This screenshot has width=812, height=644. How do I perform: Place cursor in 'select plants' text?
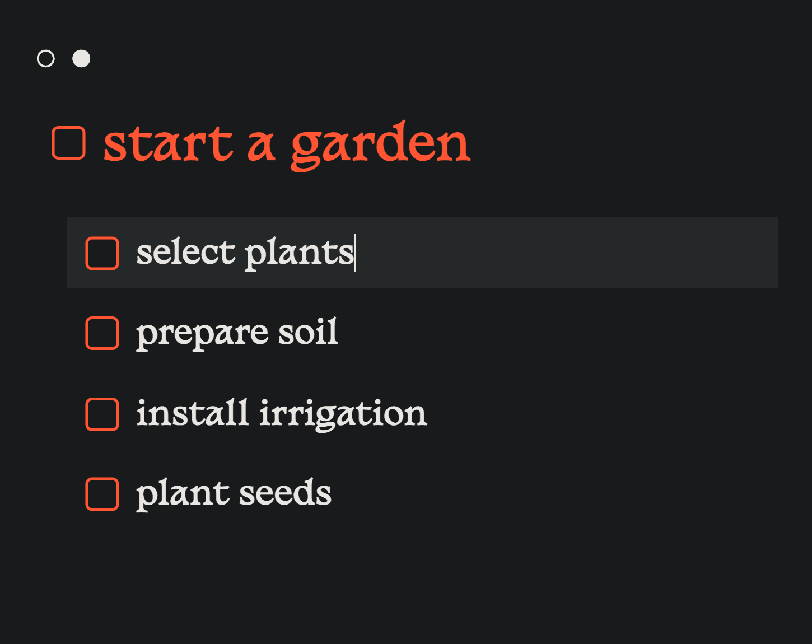245,253
